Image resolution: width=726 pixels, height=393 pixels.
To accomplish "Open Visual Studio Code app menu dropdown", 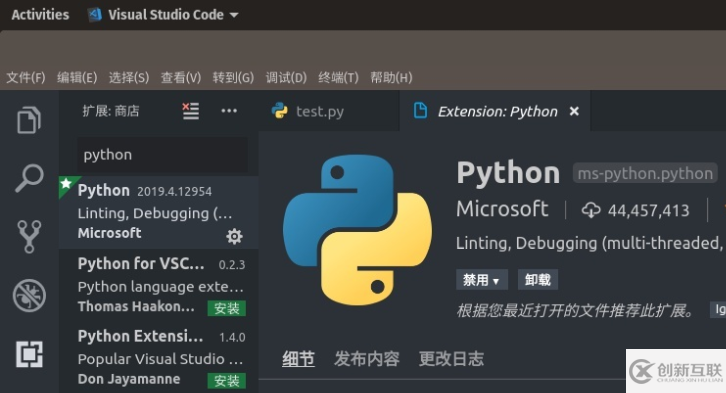I will coord(163,14).
